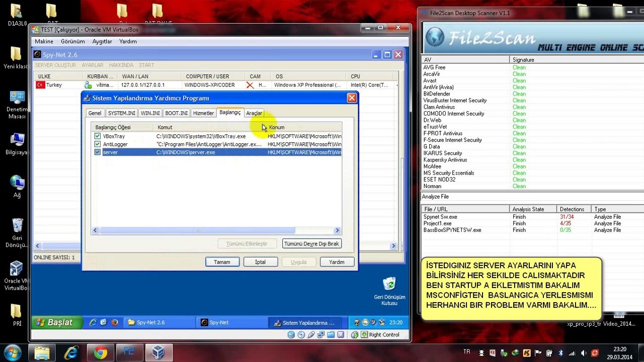The height and width of the screenshot is (362, 644).
Task: Click the VirtualBox shared folders status icon
Action: (331, 335)
